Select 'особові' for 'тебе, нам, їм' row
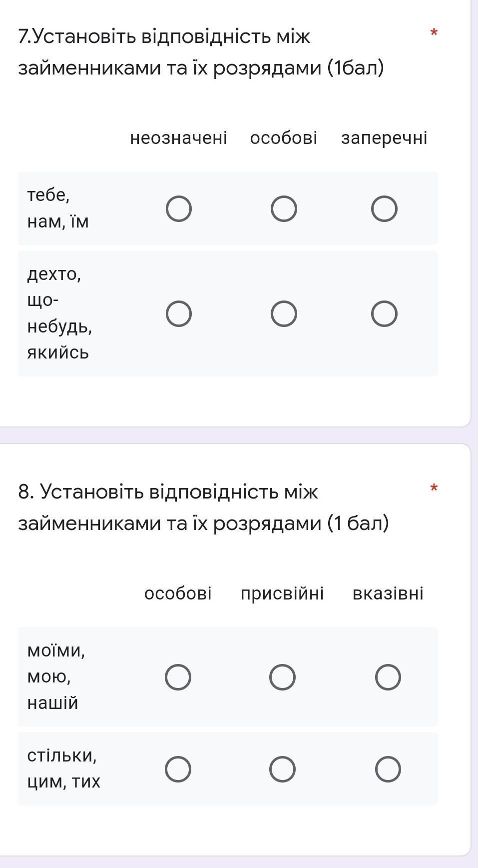The height and width of the screenshot is (868, 478). click(x=284, y=208)
